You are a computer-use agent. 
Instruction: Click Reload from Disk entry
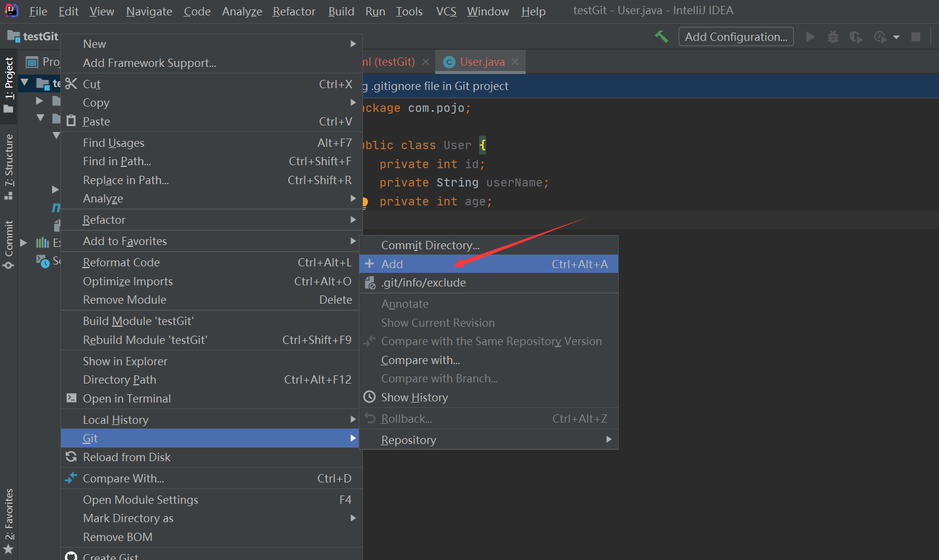211,457
